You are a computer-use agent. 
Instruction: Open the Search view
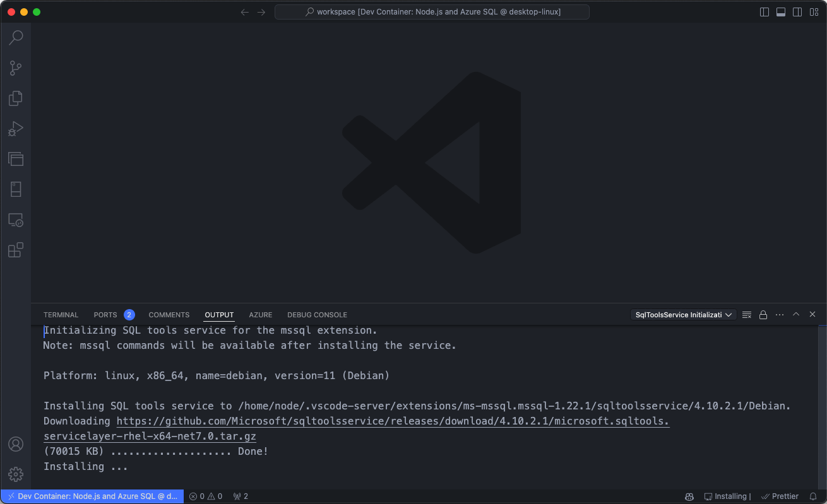click(15, 37)
